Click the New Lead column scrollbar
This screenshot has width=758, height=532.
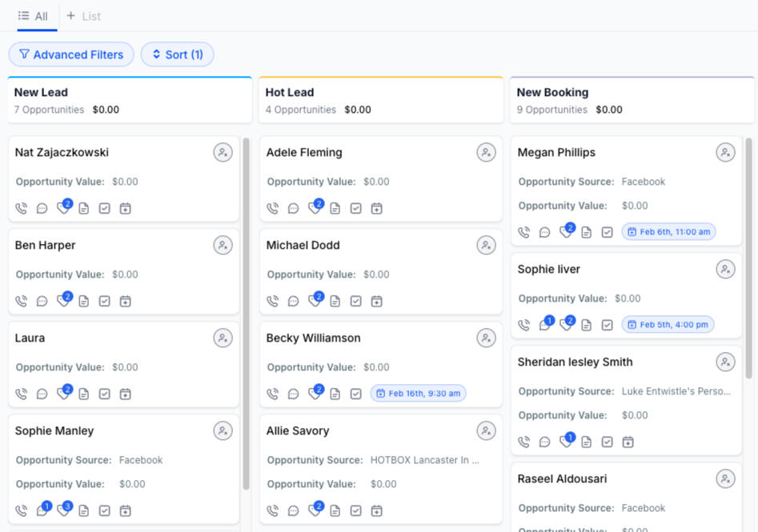(x=246, y=320)
